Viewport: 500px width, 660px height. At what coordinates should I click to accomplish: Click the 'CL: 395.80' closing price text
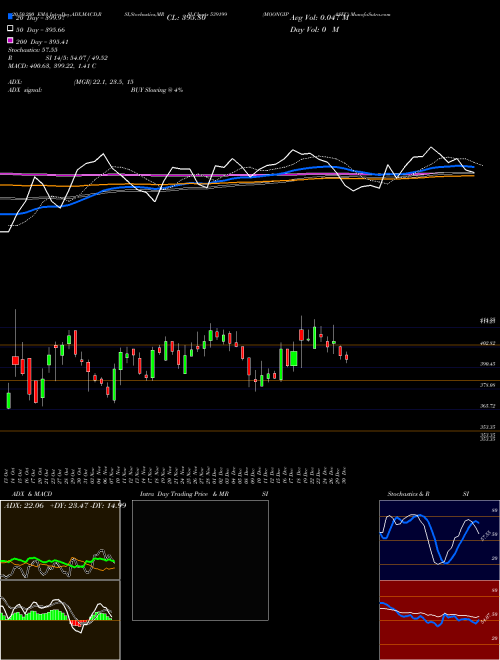[186, 18]
